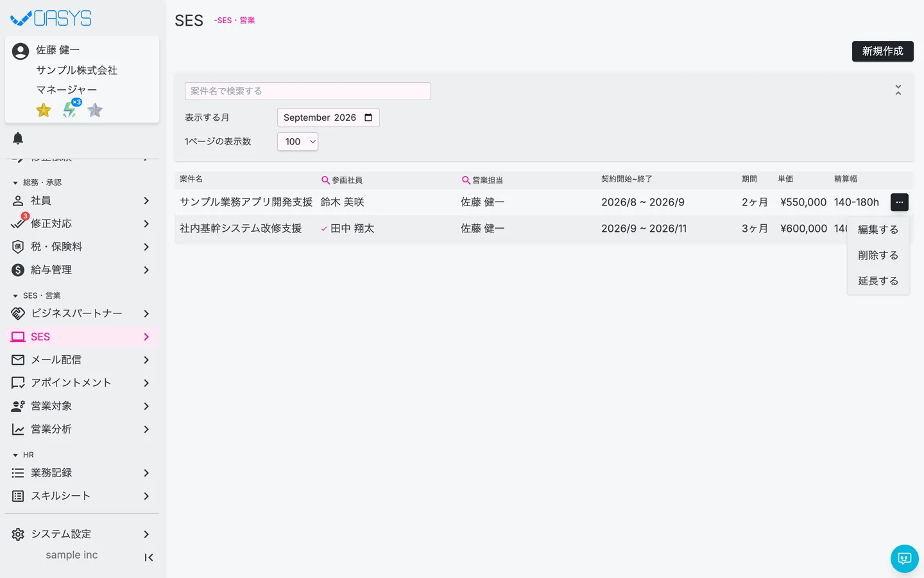The image size is (924, 578).
Task: Select 延長する from the menu
Action: 878,281
